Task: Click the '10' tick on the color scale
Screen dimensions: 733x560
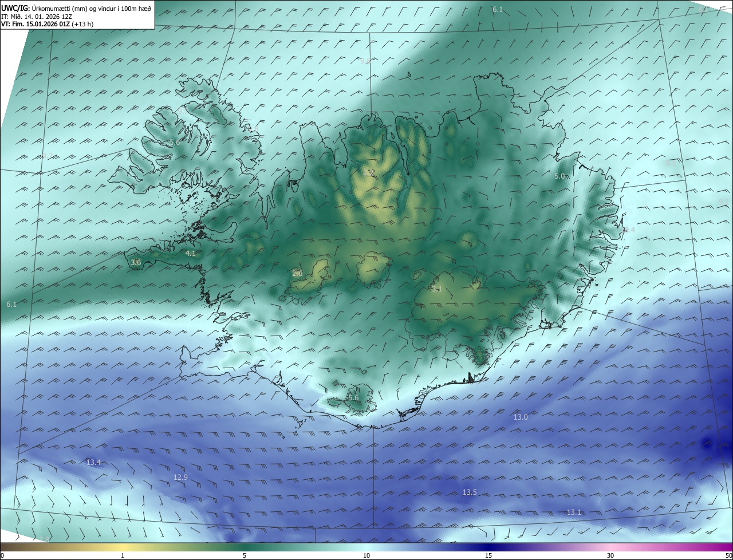Action: [x=366, y=555]
